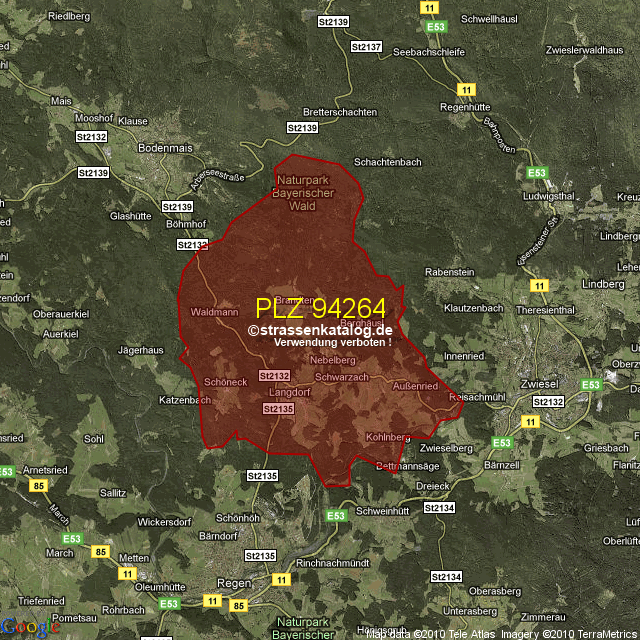This screenshot has width=640, height=640.
Task: Click the St2139 shield near Bretterschachten
Action: click(x=302, y=128)
